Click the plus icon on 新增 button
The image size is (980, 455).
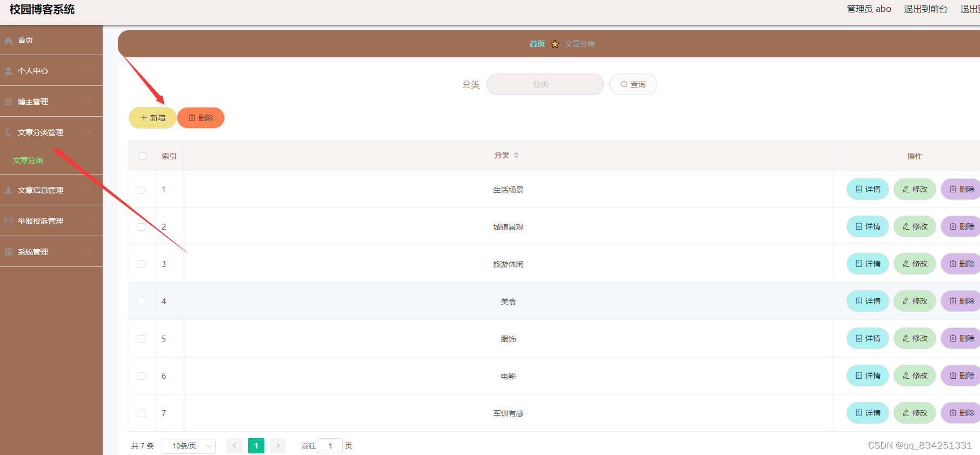click(x=144, y=118)
